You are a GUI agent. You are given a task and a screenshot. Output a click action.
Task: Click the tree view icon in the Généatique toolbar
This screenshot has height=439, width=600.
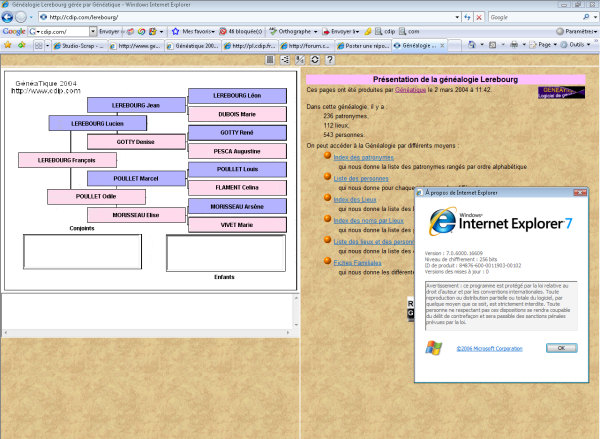tap(285, 60)
